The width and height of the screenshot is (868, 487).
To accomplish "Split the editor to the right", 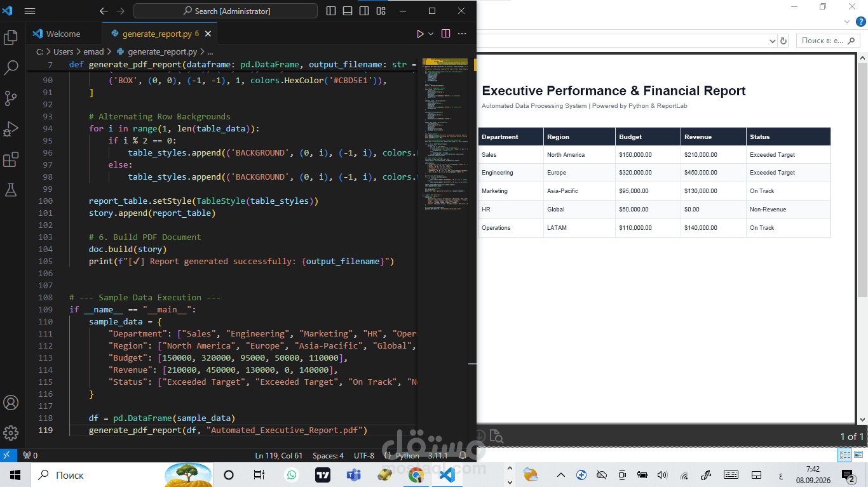I will point(446,34).
